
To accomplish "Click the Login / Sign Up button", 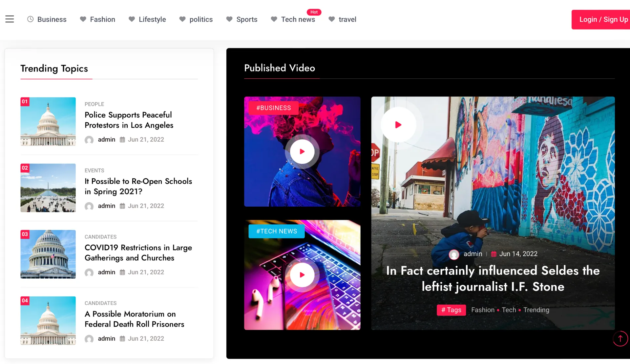I will pos(603,19).
